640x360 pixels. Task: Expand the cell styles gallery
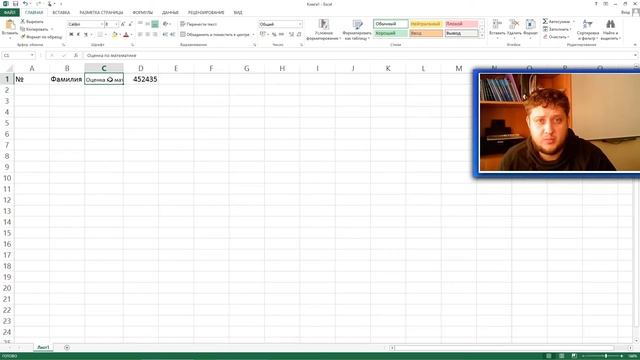point(482,36)
